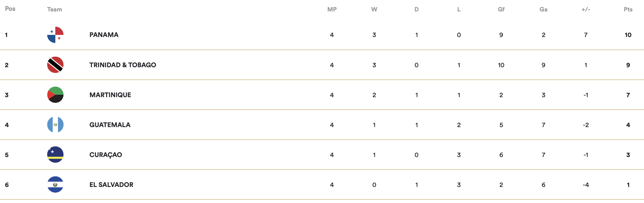Viewport: 644px width, 203px height.
Task: Click the Trinidad & Tobago flag icon
Action: [x=55, y=65]
